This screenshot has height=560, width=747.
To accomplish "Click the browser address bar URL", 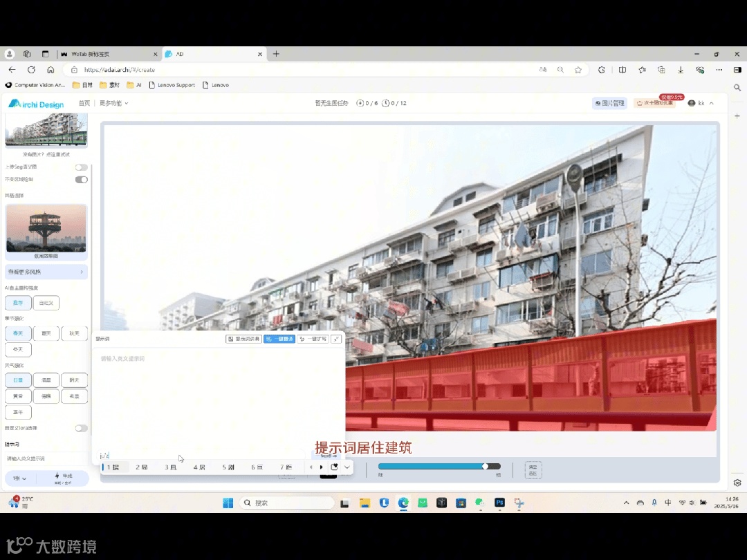I will (x=120, y=70).
